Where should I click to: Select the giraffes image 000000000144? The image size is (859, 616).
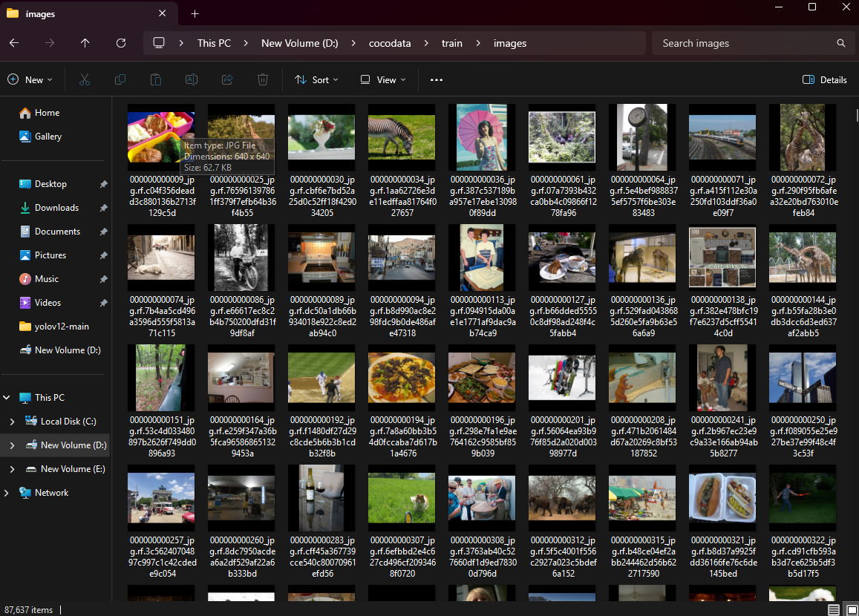tap(802, 258)
